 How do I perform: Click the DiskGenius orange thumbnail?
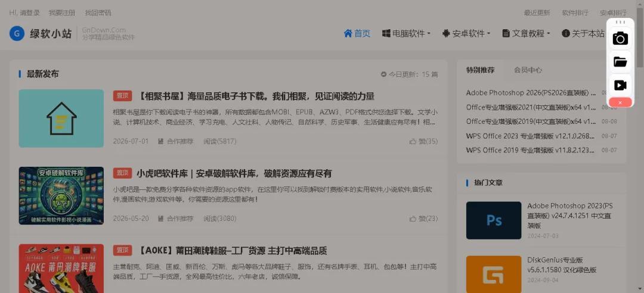494,274
